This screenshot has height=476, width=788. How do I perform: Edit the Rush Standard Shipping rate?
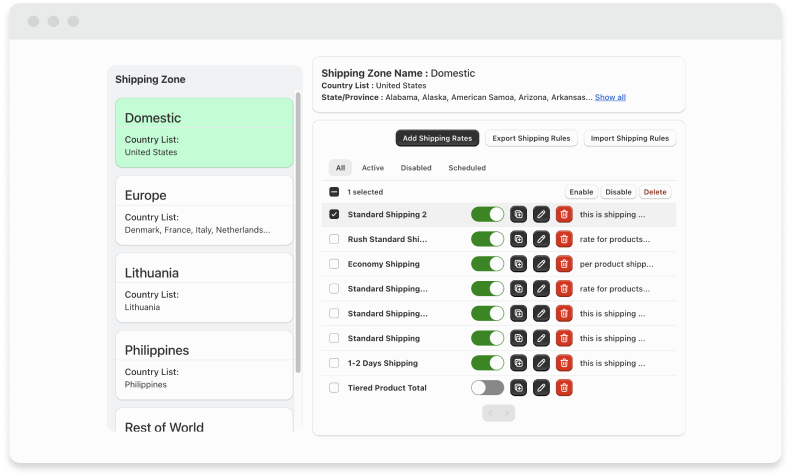tap(541, 239)
